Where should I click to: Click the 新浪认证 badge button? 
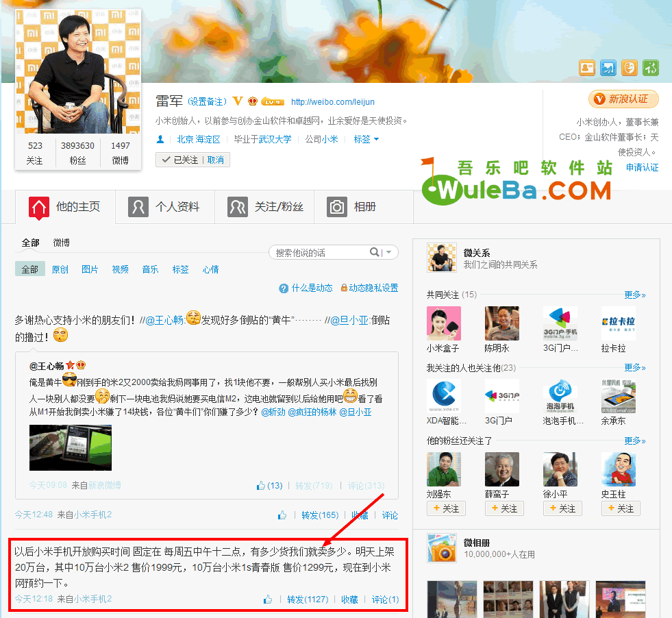click(623, 99)
